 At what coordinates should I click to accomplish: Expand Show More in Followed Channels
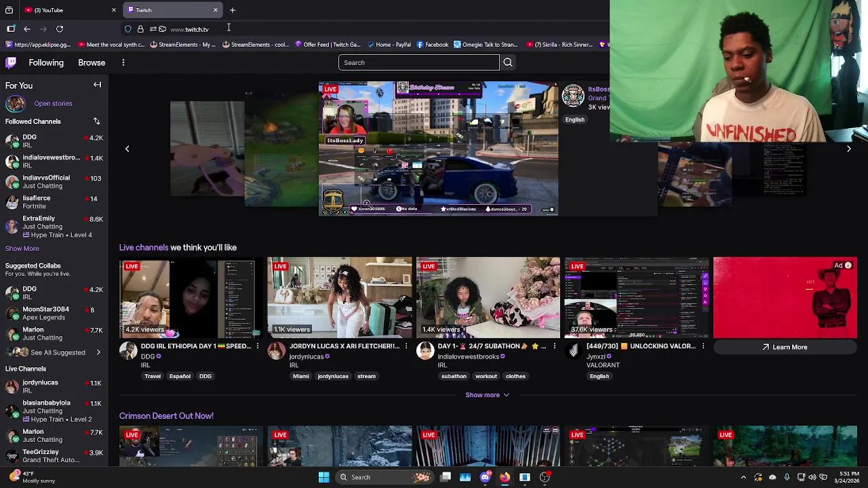[22, 249]
